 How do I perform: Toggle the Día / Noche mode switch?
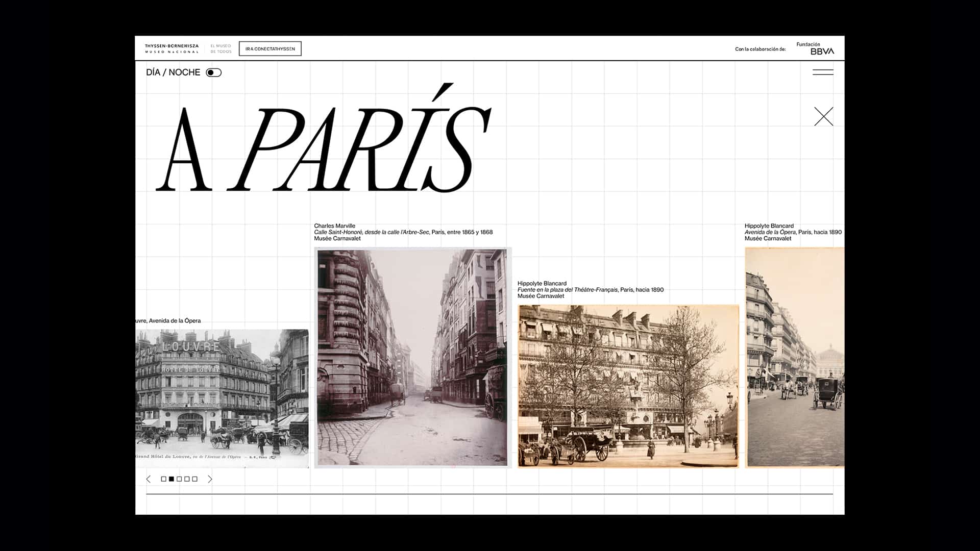(x=213, y=72)
